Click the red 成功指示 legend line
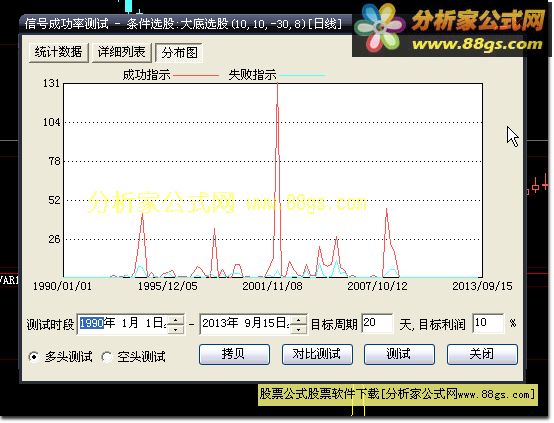The width and height of the screenshot is (554, 423). click(x=196, y=75)
